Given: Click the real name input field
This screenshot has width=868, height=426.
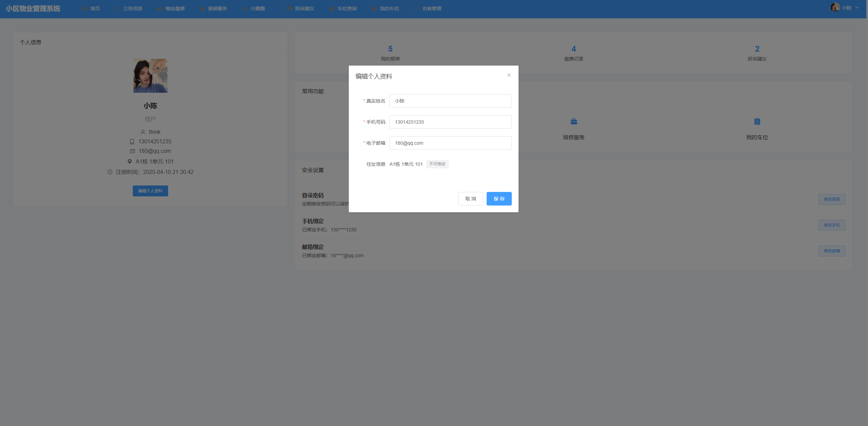Looking at the screenshot, I should 450,101.
